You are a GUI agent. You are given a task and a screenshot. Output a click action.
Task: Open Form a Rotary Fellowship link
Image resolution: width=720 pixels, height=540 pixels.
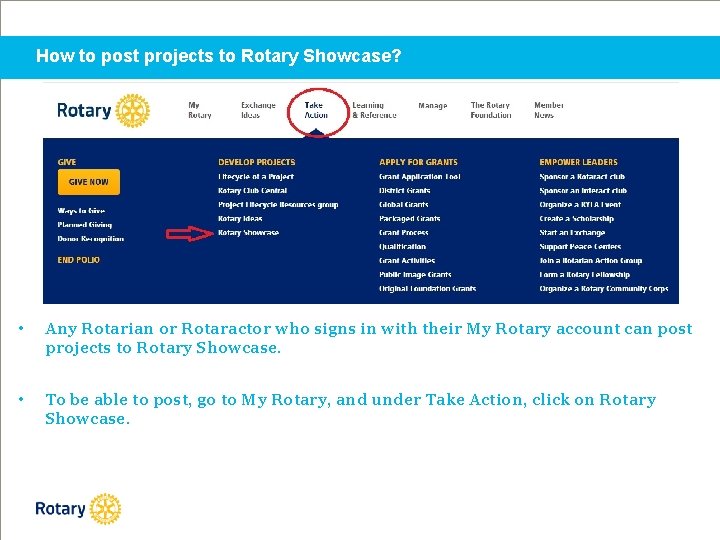[x=585, y=275]
